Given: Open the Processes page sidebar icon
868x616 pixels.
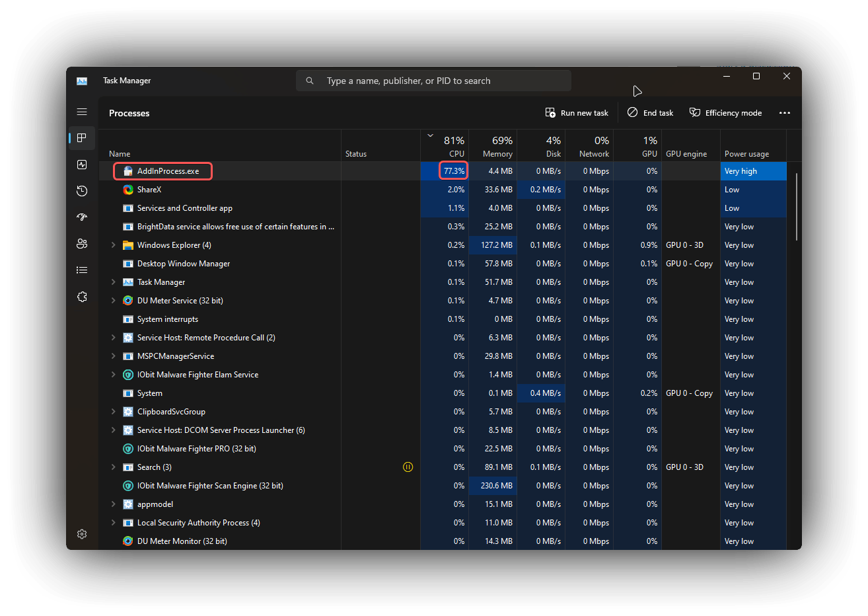Looking at the screenshot, I should tap(82, 137).
